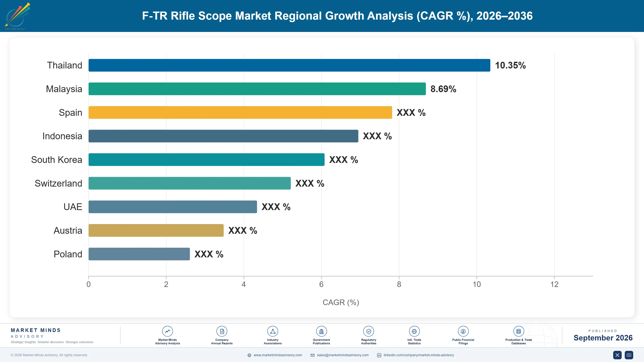The height and width of the screenshot is (362, 644).
Task: Click the Industry Associations network icon
Action: pyautogui.click(x=273, y=331)
